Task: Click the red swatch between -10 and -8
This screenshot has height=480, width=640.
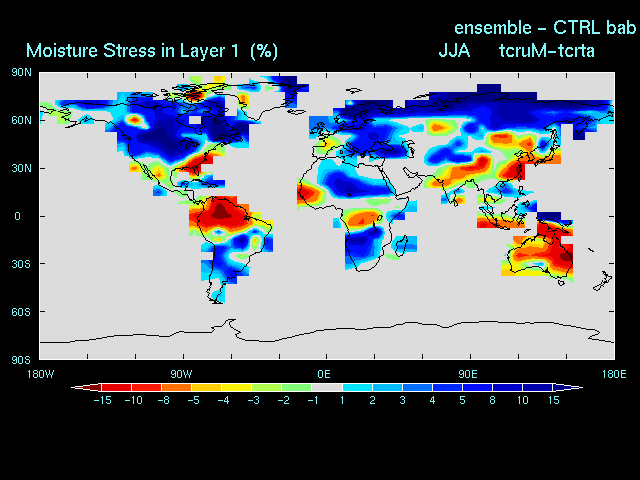Action: [x=147, y=387]
